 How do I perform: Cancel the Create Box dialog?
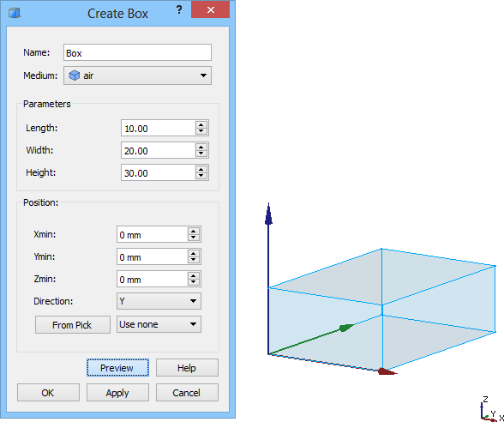point(187,393)
